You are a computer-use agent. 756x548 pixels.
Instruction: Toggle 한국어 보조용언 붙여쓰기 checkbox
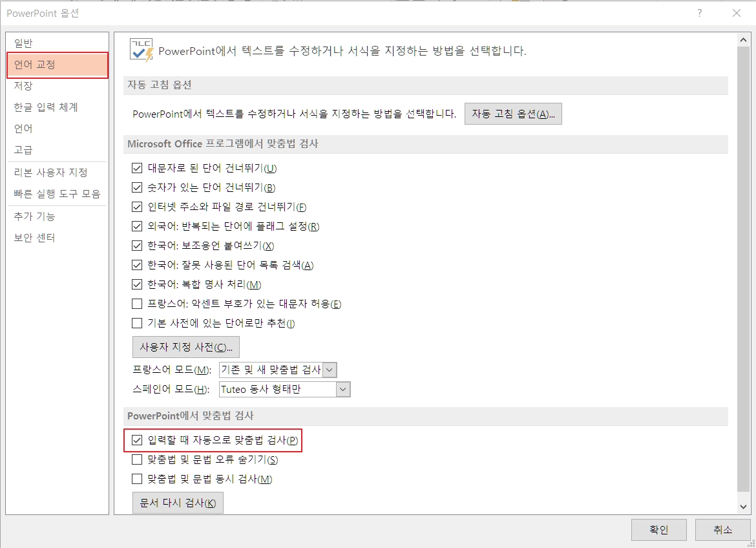click(x=137, y=246)
